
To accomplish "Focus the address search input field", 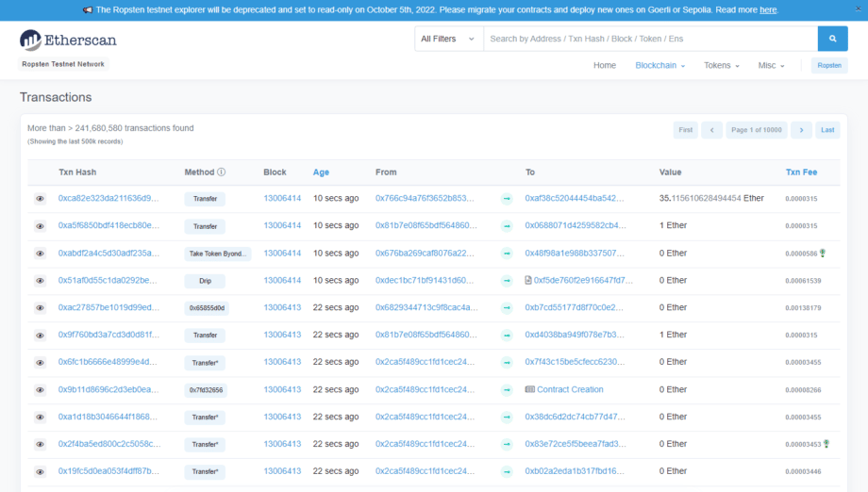I will click(650, 39).
